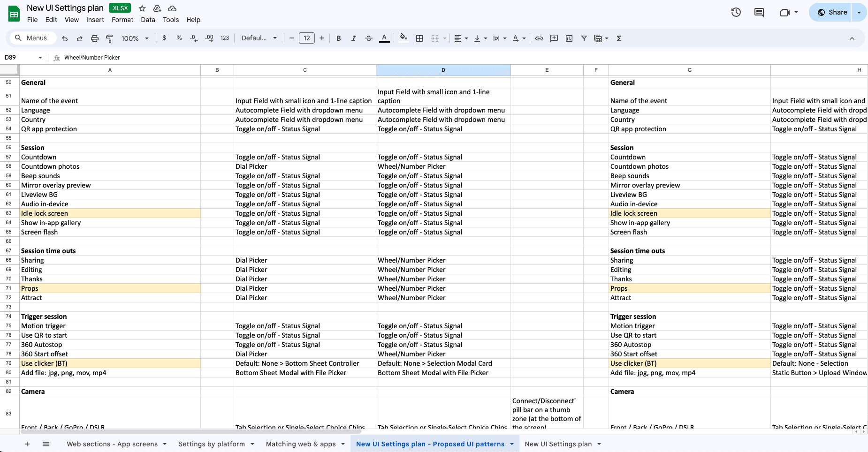The height and width of the screenshot is (452, 868).
Task: Click the Insert link icon
Action: pos(539,38)
